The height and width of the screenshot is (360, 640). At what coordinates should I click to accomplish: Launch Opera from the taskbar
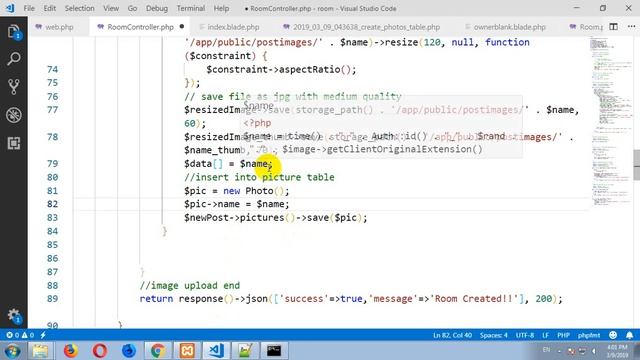(x=100, y=351)
